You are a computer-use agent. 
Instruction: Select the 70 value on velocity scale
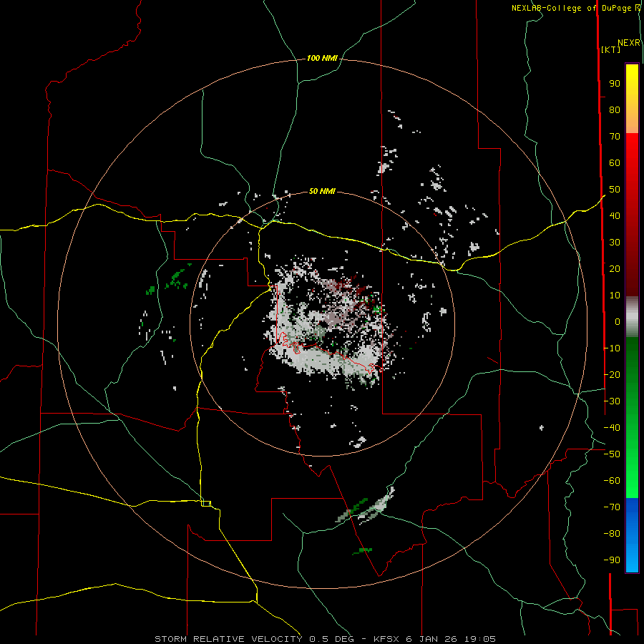615,137
